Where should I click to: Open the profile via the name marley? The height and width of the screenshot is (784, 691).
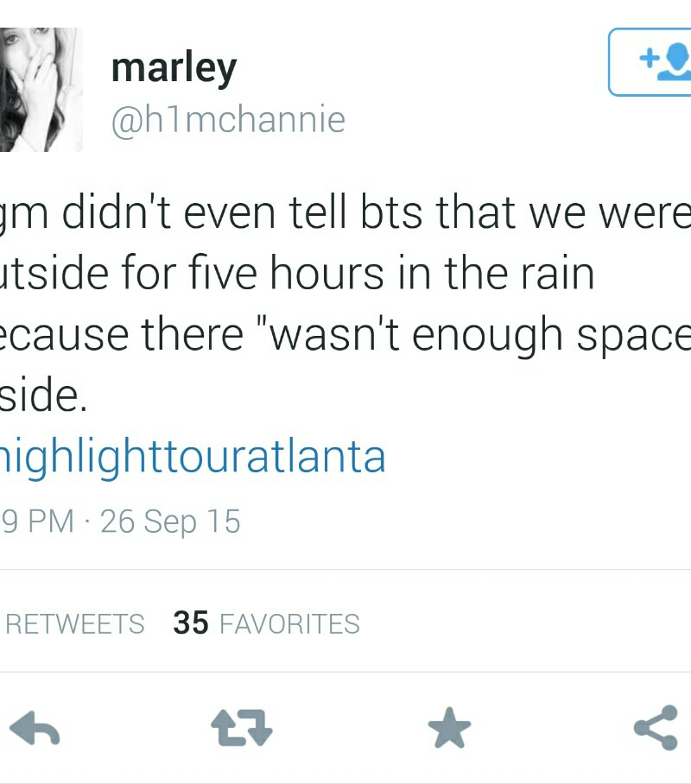pyautogui.click(x=174, y=68)
